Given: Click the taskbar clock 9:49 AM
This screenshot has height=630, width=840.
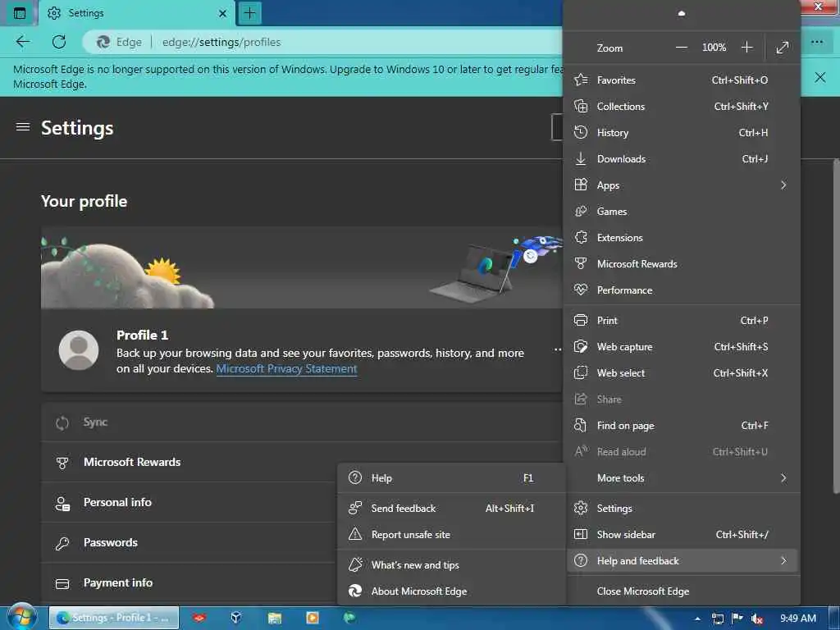Looking at the screenshot, I should pyautogui.click(x=797, y=619).
